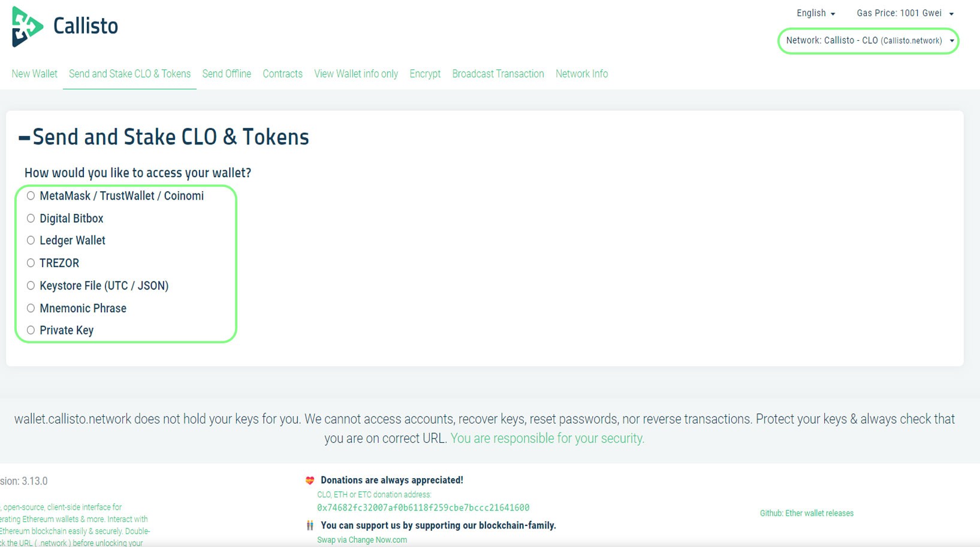Open the Contracts section
980x547 pixels.
coord(282,74)
